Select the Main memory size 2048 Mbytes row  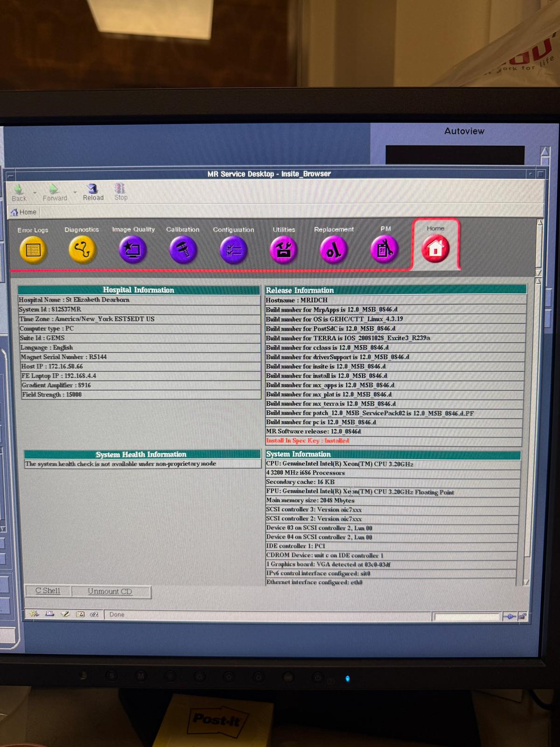[392, 500]
